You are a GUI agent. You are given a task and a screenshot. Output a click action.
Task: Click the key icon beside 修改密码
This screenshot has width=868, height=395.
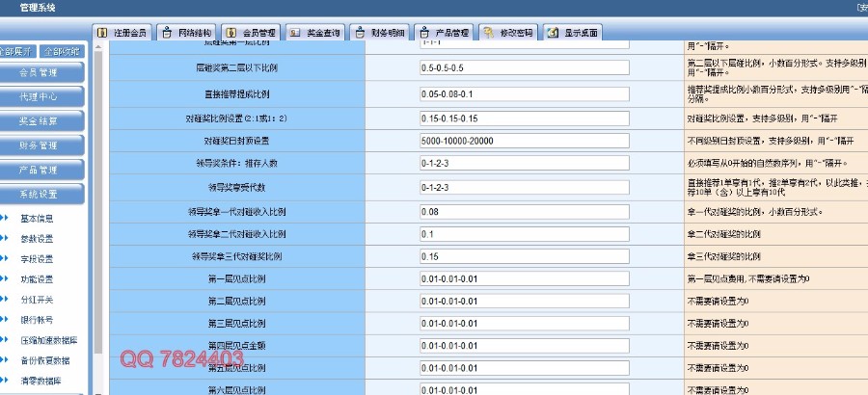pyautogui.click(x=490, y=33)
